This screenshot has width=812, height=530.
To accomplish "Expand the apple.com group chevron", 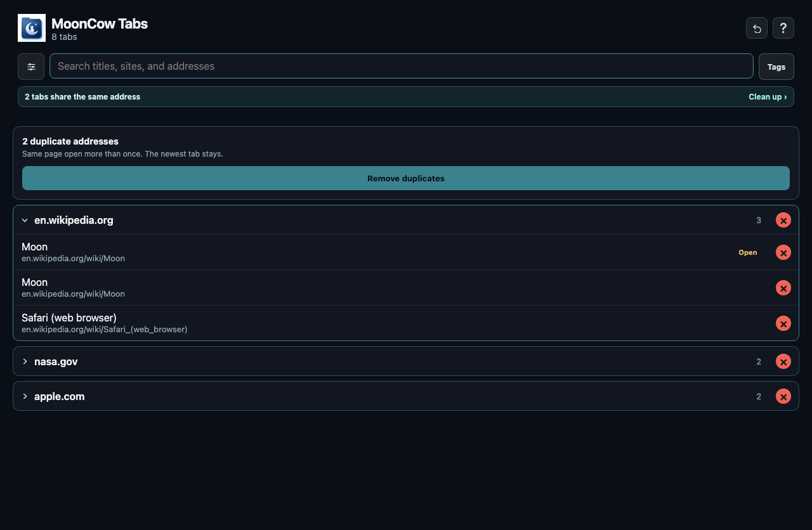I will [25, 396].
